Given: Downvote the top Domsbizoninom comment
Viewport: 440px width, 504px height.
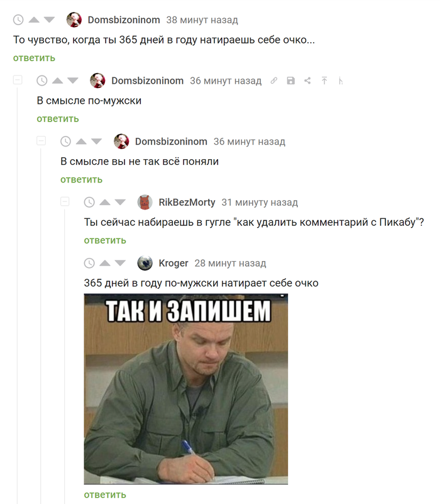Looking at the screenshot, I should pos(49,20).
